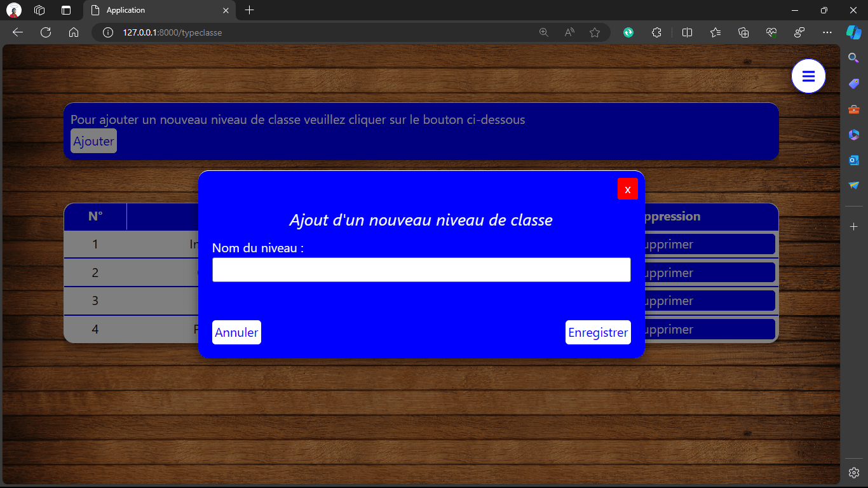The height and width of the screenshot is (488, 868).
Task: Click row number 3 cell in table
Action: [x=95, y=301]
